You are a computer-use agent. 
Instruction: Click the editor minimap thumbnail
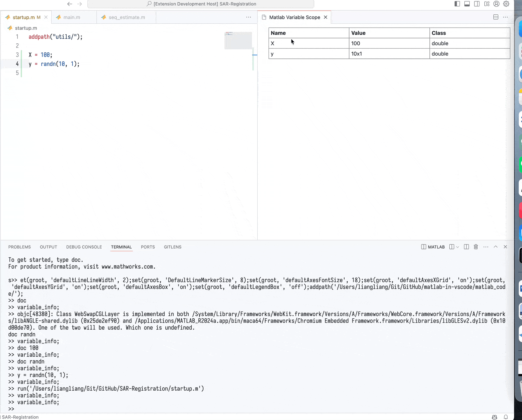238,40
